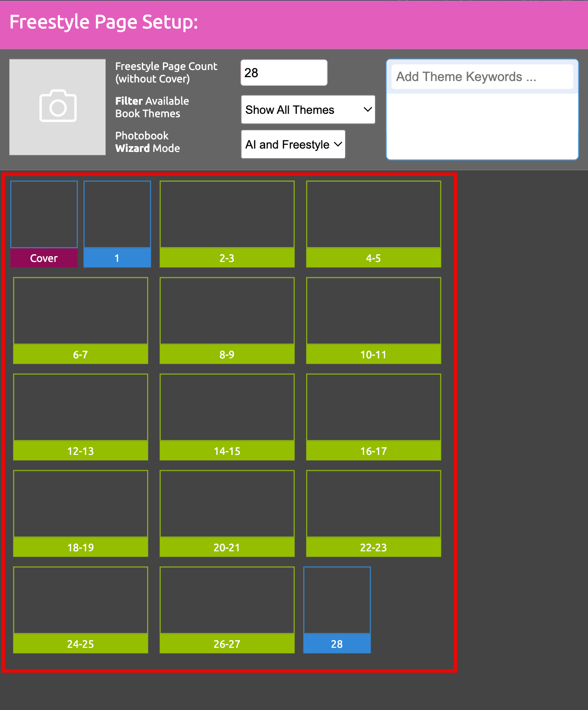
Task: Click the Add Theme Keywords field
Action: point(482,77)
